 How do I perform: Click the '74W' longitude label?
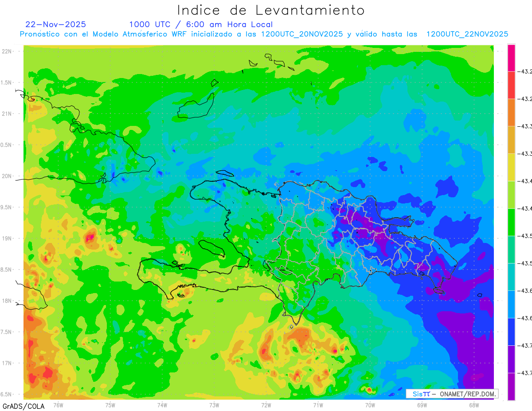point(162,405)
